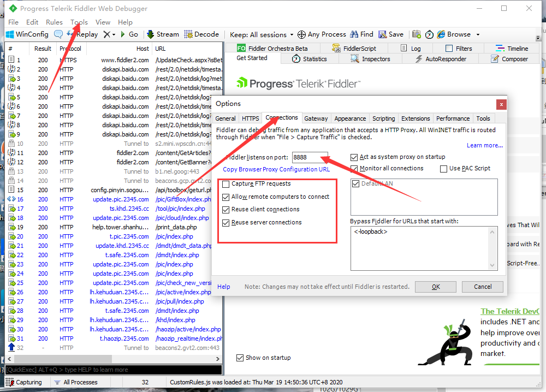The height and width of the screenshot is (392, 546).
Task: Click the Capturing status bar icon
Action: click(10, 382)
